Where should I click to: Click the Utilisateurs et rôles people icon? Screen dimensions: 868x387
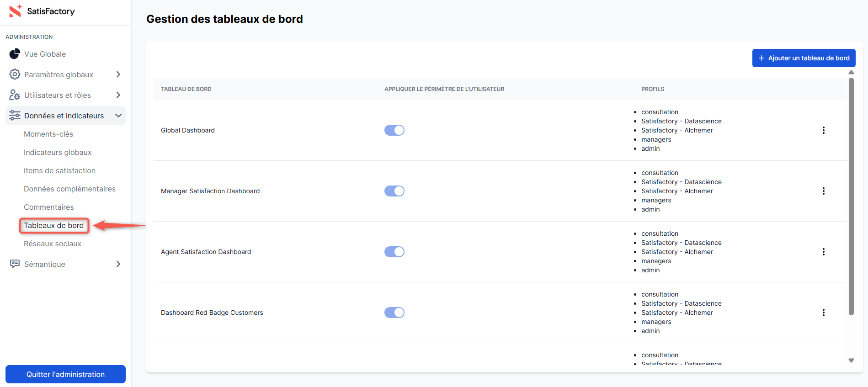coord(15,95)
